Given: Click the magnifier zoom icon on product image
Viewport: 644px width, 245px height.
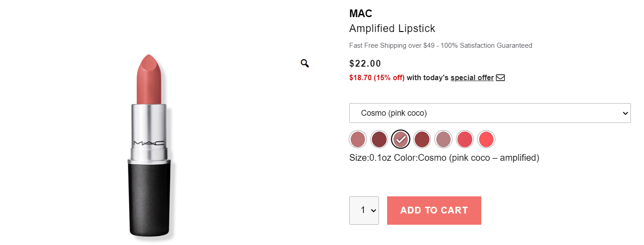Looking at the screenshot, I should [305, 64].
